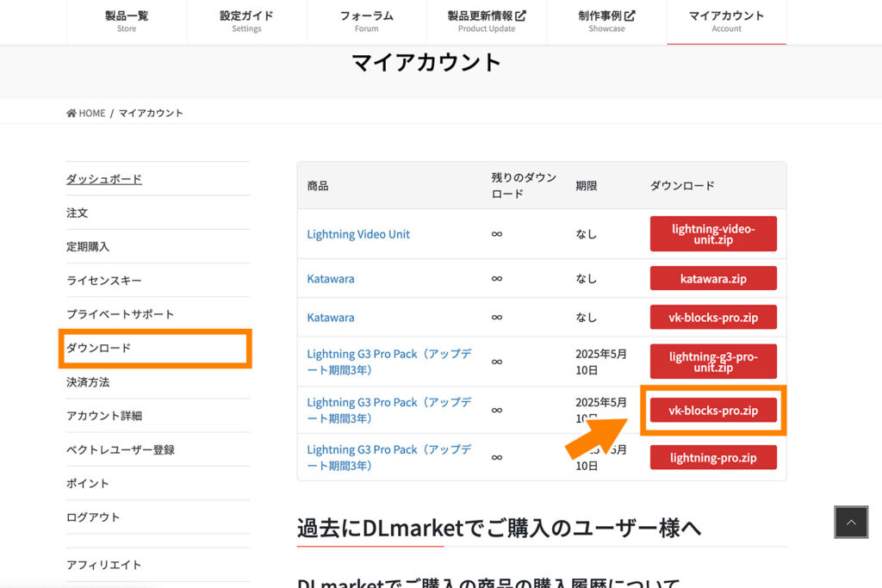Select the マイアカウント Account tab

[726, 19]
